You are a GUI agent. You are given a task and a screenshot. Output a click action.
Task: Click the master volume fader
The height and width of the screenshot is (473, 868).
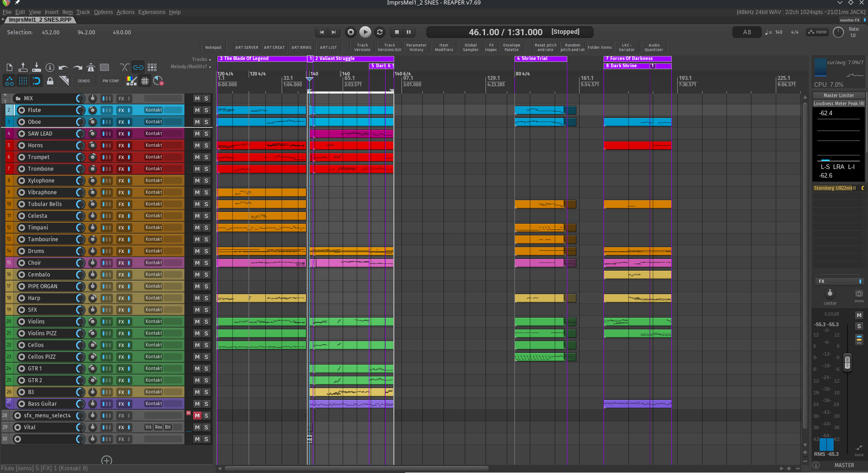847,363
